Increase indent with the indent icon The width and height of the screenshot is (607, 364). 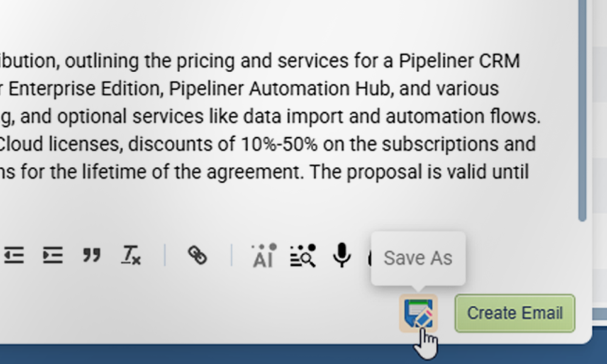tap(53, 255)
